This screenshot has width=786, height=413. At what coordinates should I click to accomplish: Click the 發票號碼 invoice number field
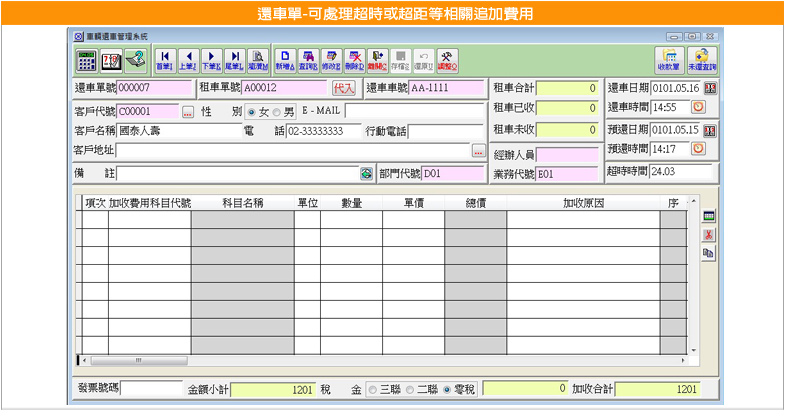[x=151, y=388]
